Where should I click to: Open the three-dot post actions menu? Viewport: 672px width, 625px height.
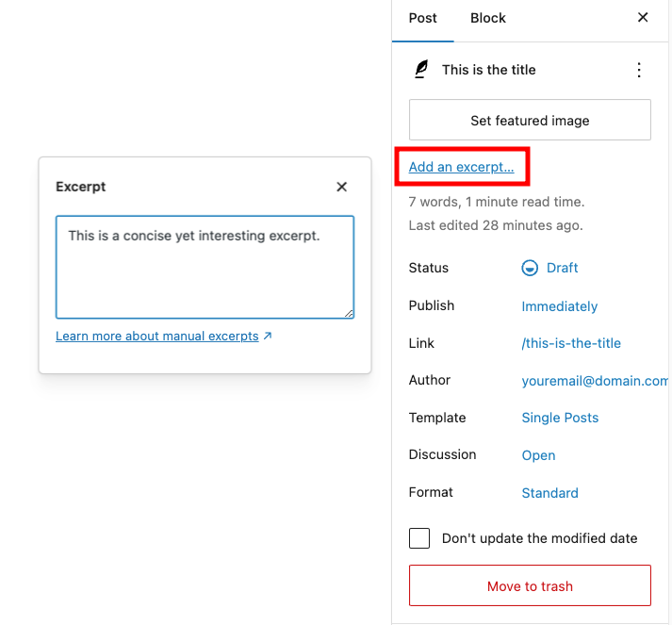(639, 70)
